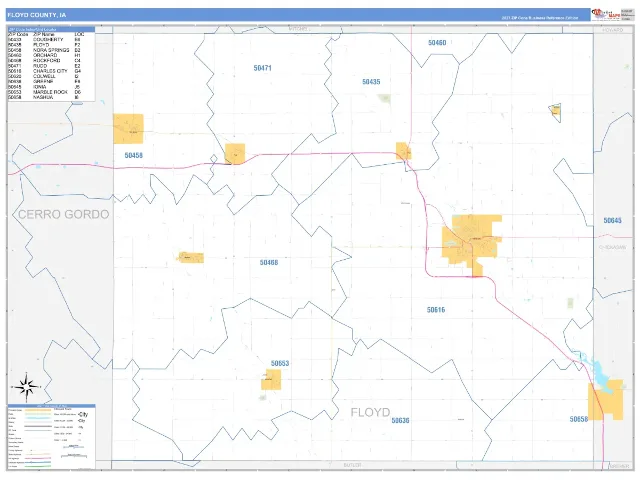This screenshot has width=640, height=480.
Task: Click the publisher logo in the title bar
Action: pyautogui.click(x=606, y=15)
